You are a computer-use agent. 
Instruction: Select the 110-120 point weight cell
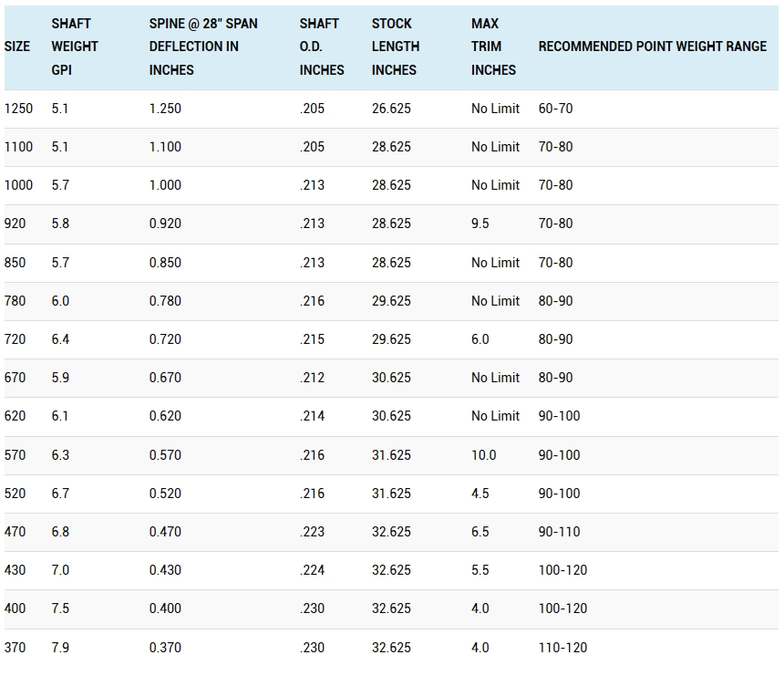point(562,648)
